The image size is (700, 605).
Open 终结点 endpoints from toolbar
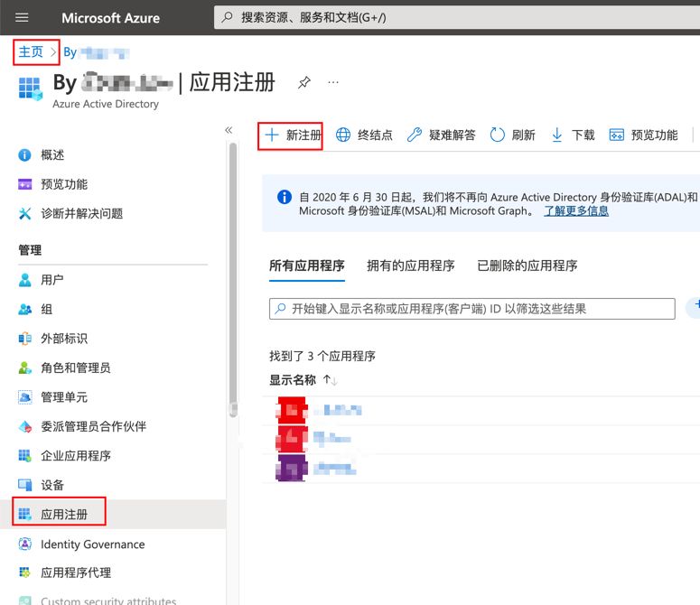365,135
